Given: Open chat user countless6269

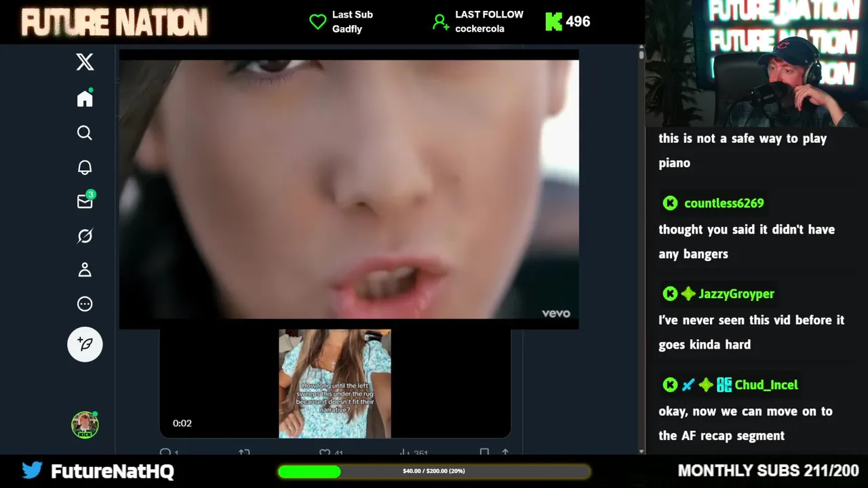Looking at the screenshot, I should pyautogui.click(x=724, y=203).
